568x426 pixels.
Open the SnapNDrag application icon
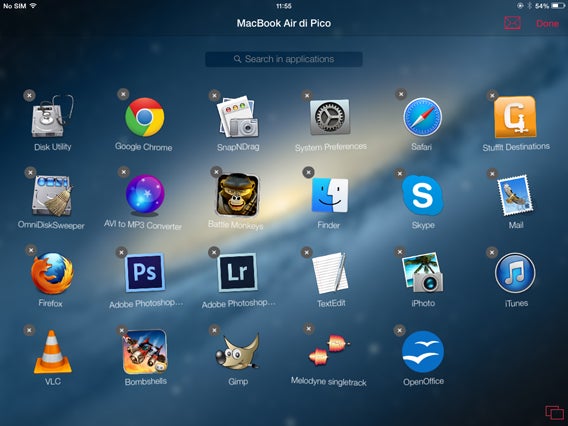(x=238, y=117)
